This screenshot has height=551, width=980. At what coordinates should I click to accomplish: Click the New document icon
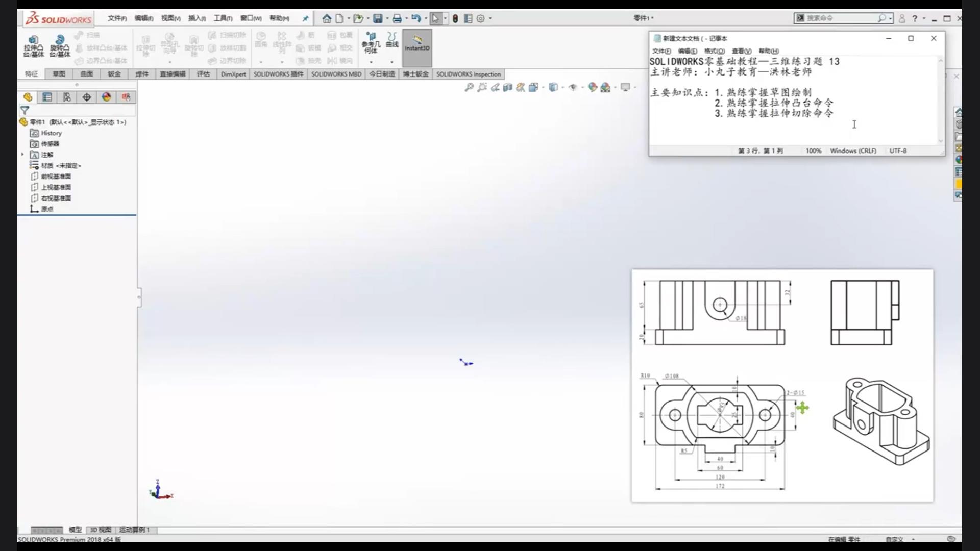(339, 18)
